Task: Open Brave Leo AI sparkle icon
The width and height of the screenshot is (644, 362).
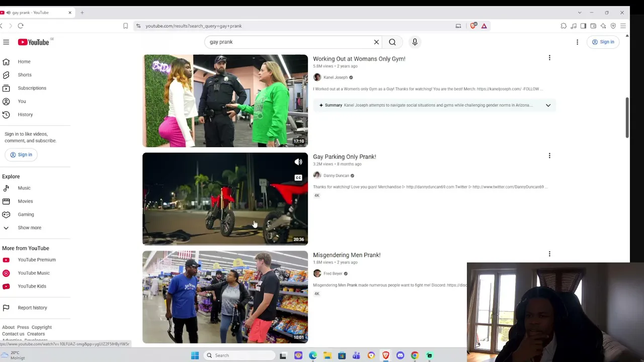Action: [603, 26]
